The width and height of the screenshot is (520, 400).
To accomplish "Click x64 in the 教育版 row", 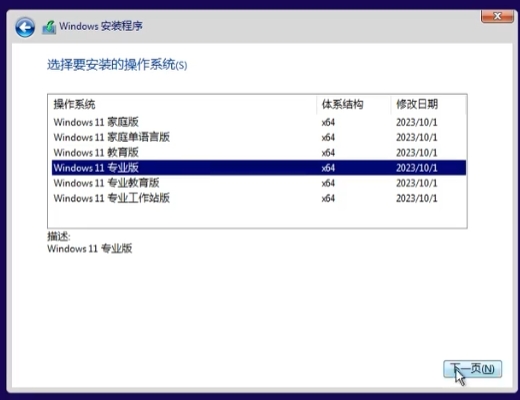I will [x=328, y=153].
